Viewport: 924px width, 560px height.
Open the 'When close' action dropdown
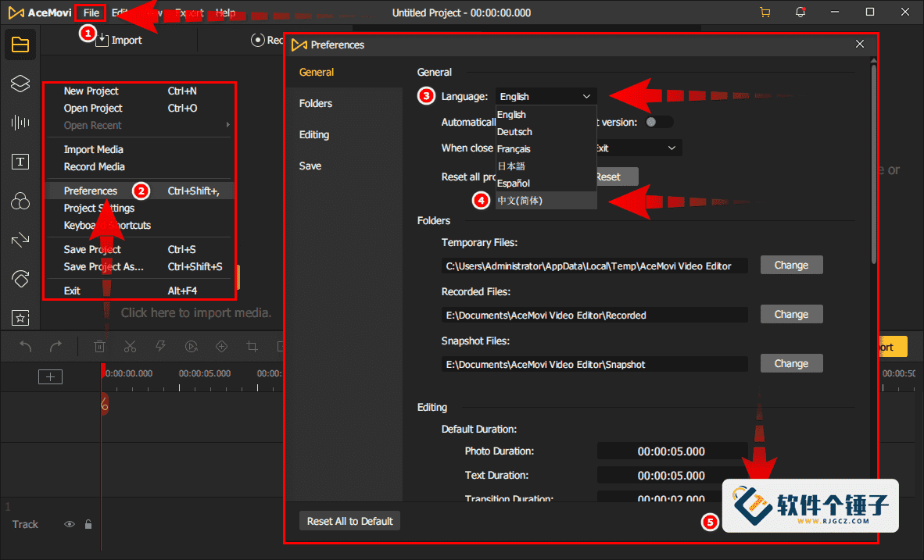tap(637, 148)
